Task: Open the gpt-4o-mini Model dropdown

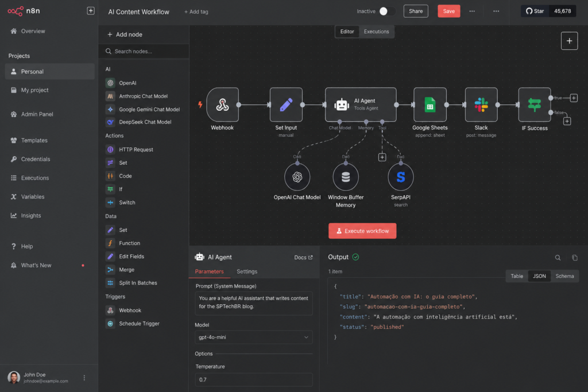Action: point(253,337)
